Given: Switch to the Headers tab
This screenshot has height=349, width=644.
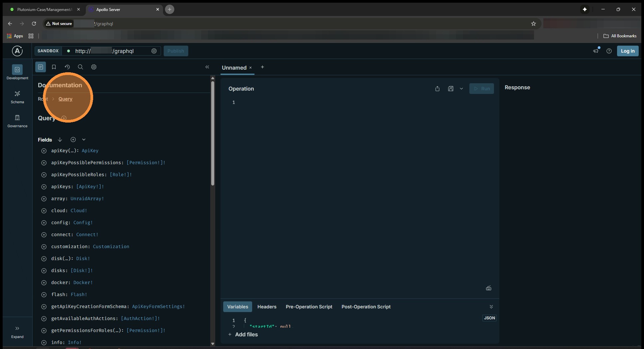Looking at the screenshot, I should pos(267,307).
